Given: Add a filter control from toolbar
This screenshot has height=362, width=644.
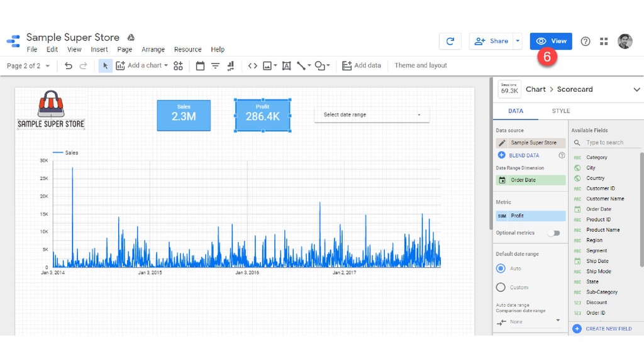Looking at the screenshot, I should pyautogui.click(x=215, y=65).
